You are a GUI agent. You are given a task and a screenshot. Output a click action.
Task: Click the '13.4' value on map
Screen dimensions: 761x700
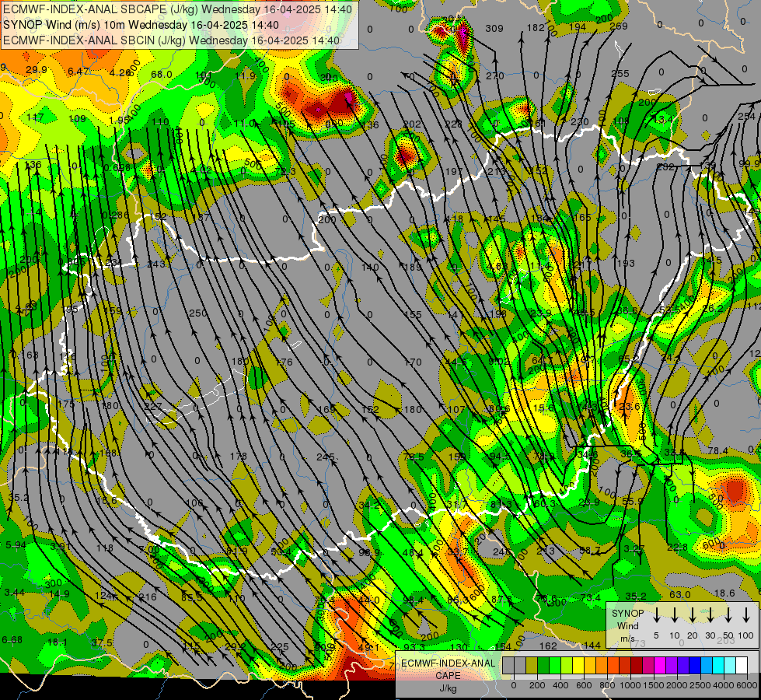click(x=664, y=120)
